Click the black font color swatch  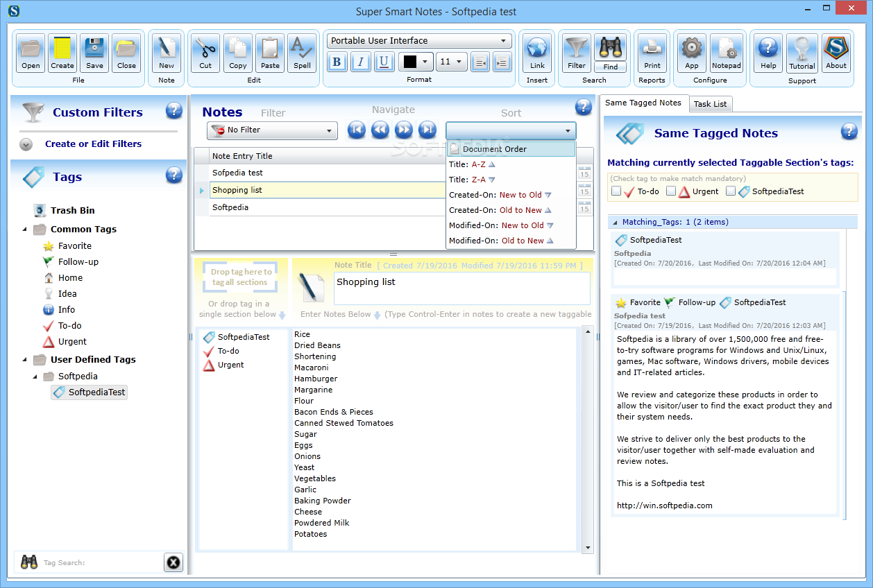coord(410,62)
